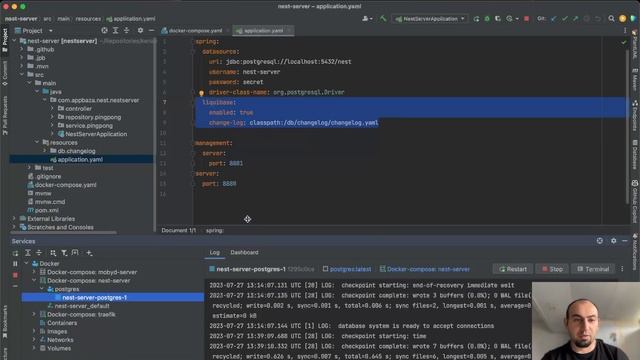Click the Git commit checkmark icon
This screenshot has width=640, height=360.
pyautogui.click(x=564, y=19)
